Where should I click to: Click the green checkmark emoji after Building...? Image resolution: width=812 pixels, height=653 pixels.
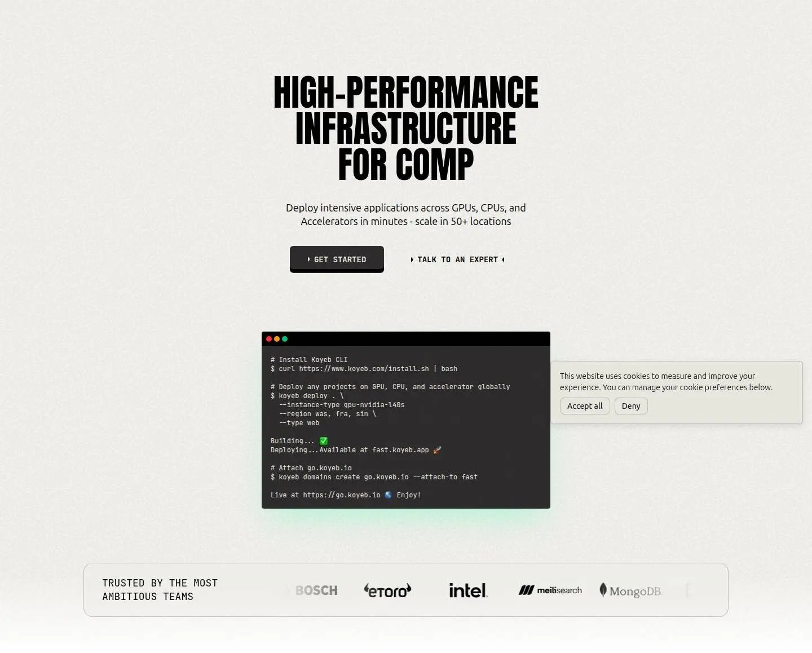click(324, 441)
